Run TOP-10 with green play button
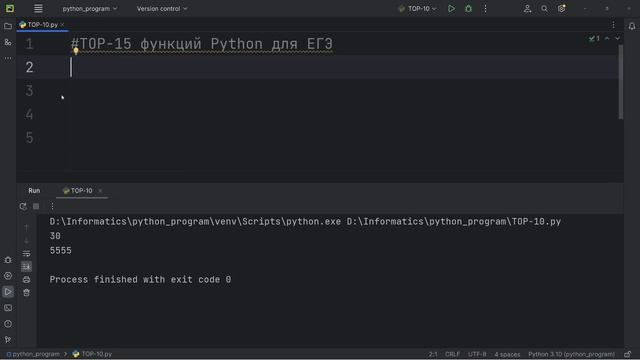This screenshot has height=360, width=640. pos(451,9)
